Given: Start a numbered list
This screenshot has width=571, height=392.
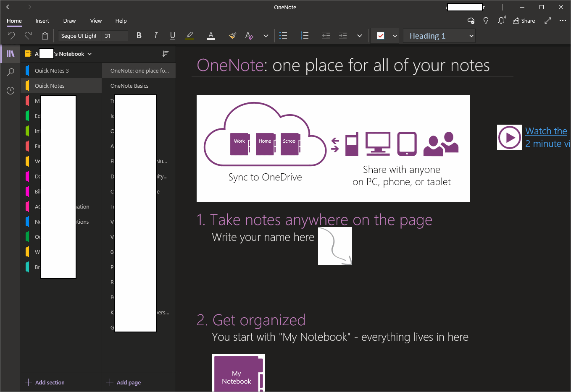Looking at the screenshot, I should click(304, 35).
